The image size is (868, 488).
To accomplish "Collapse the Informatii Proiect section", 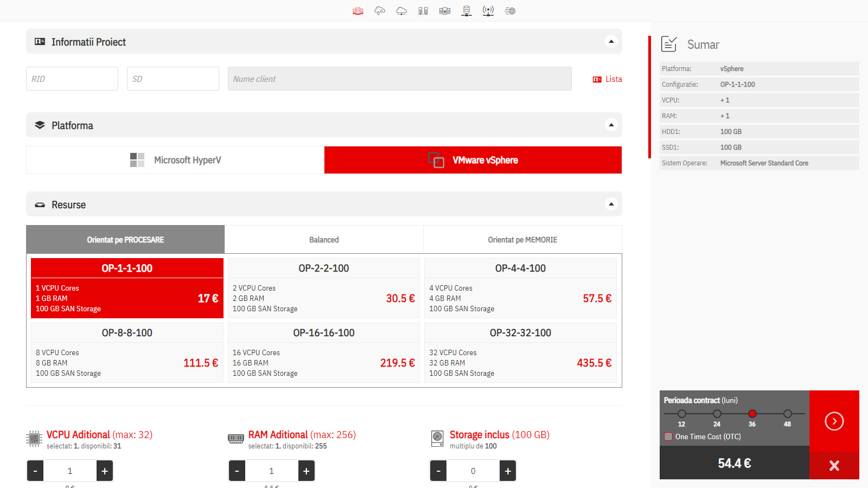I will (x=611, y=42).
